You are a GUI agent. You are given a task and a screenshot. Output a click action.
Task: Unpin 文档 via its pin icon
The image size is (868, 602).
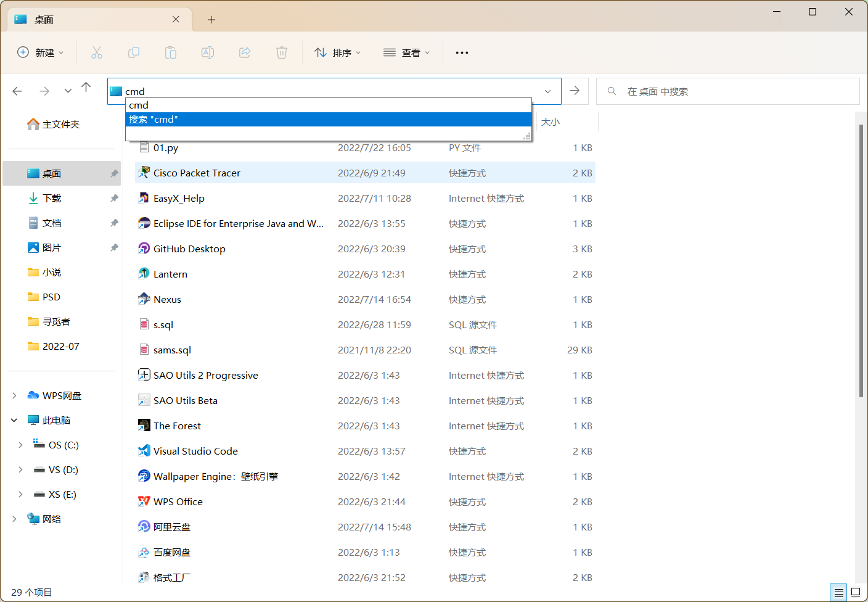[x=114, y=223]
